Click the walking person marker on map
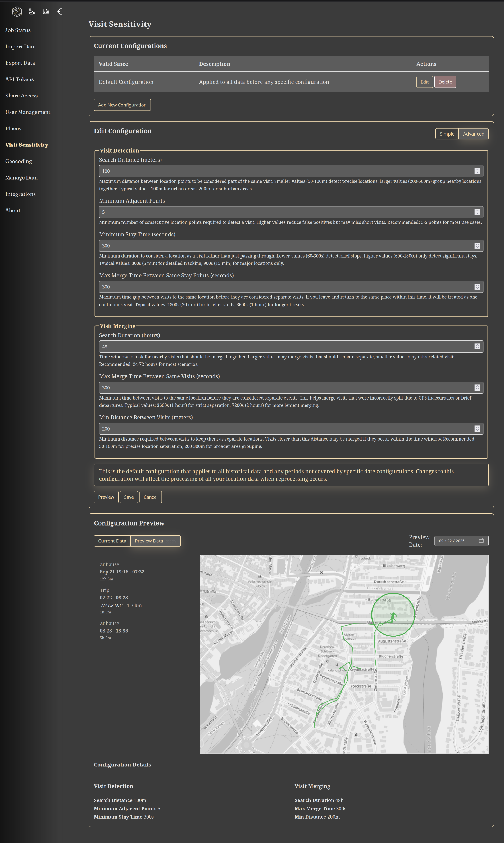 point(393,616)
